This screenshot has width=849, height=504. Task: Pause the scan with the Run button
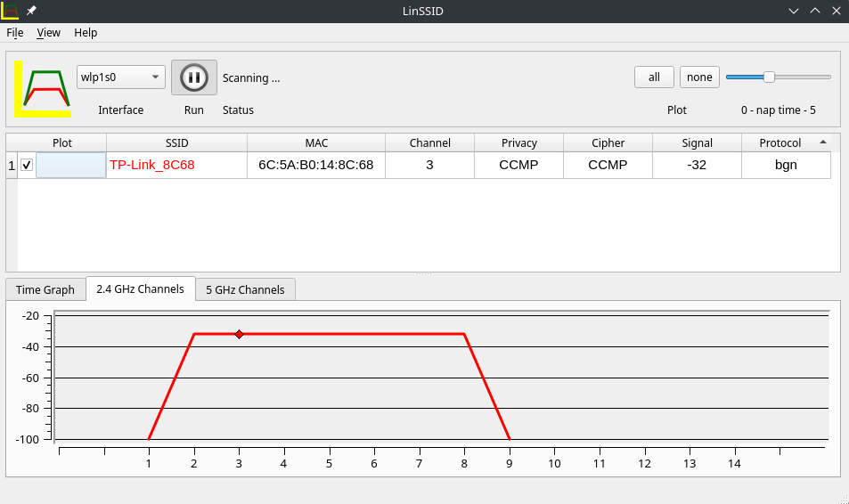click(x=193, y=77)
